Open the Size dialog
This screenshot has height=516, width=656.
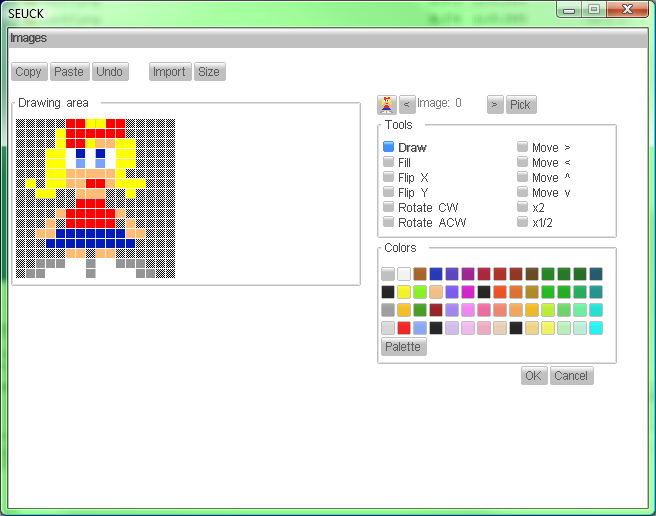(x=210, y=72)
